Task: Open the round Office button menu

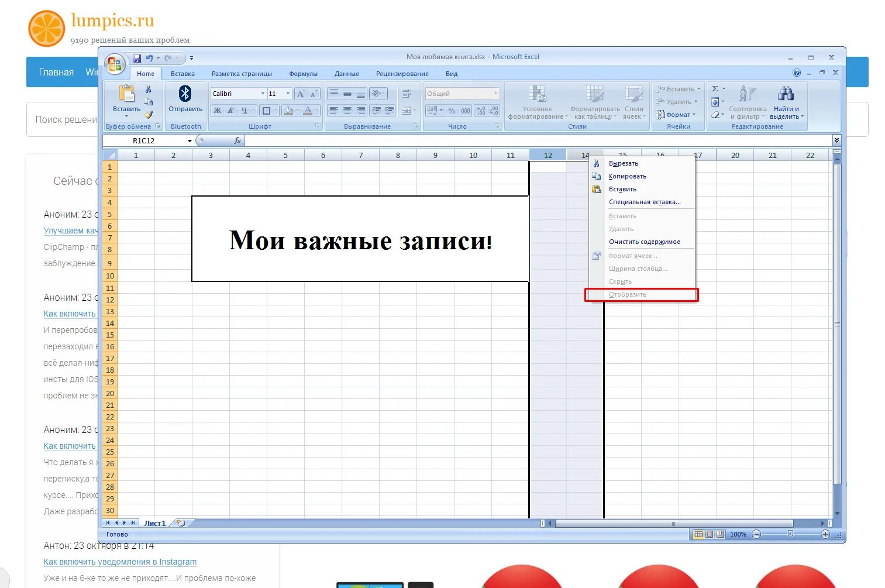Action: click(115, 64)
